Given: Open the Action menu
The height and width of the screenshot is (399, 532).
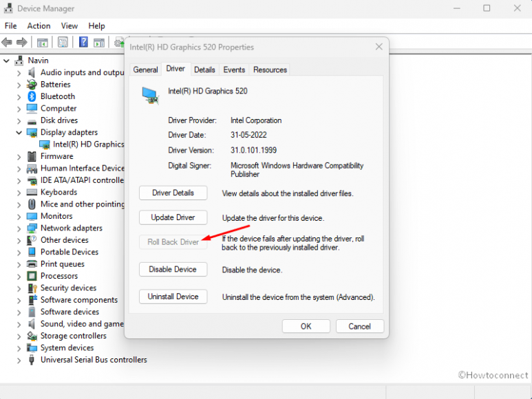Looking at the screenshot, I should [39, 25].
